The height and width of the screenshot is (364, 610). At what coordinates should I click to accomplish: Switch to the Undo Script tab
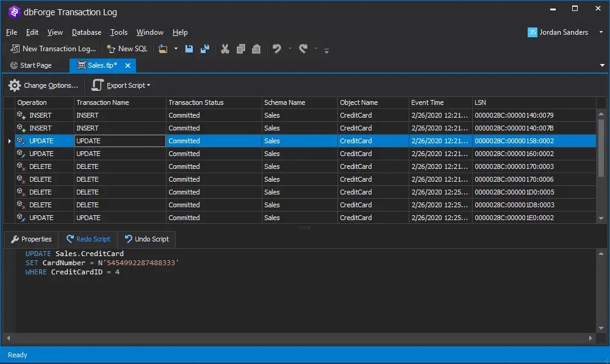coord(146,239)
